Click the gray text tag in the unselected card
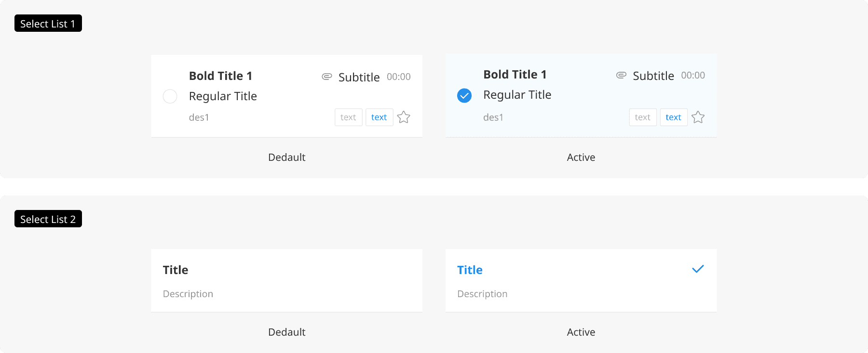Image resolution: width=868 pixels, height=353 pixels. [x=348, y=117]
